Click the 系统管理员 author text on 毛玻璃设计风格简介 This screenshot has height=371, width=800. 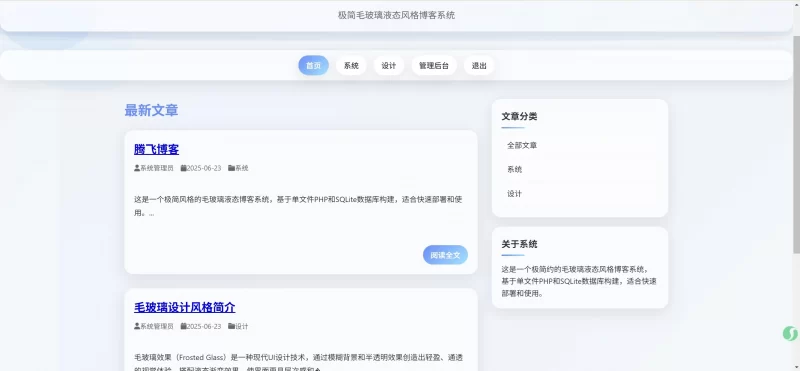point(157,326)
